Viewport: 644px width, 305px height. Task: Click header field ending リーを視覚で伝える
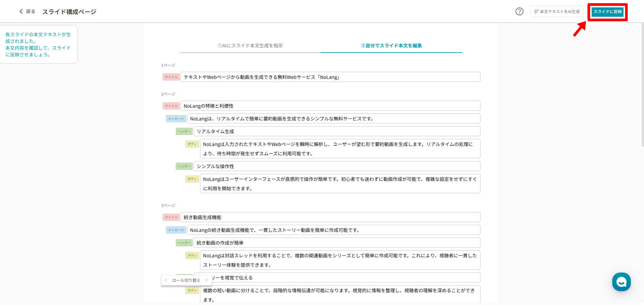click(337, 277)
